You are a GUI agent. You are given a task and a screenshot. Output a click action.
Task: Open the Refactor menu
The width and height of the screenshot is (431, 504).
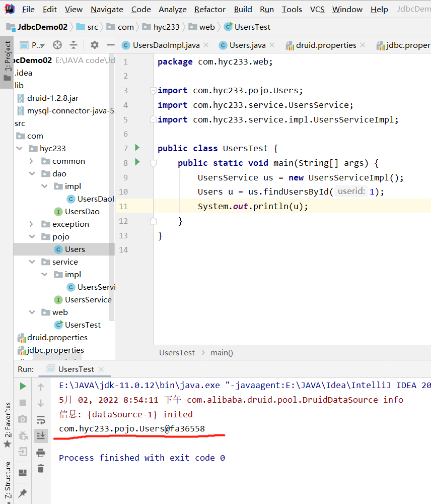coord(210,9)
